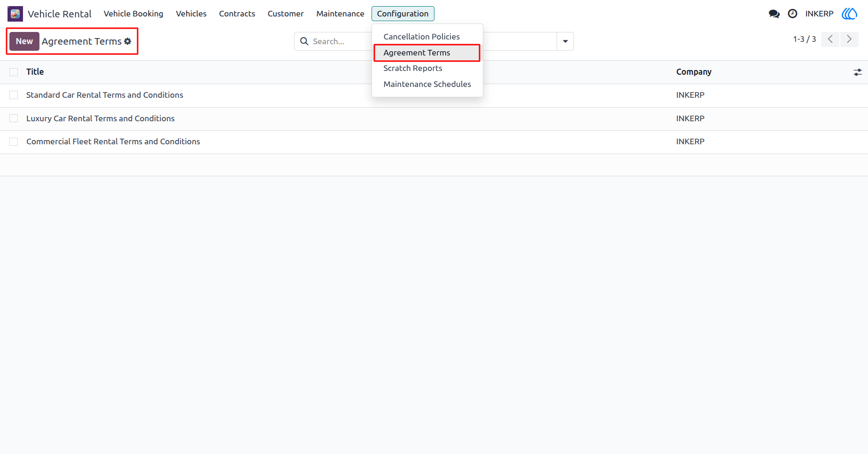Viewport: 868px width, 454px height.
Task: Open the Agreement Terms gear actions menu
Action: [x=128, y=41]
